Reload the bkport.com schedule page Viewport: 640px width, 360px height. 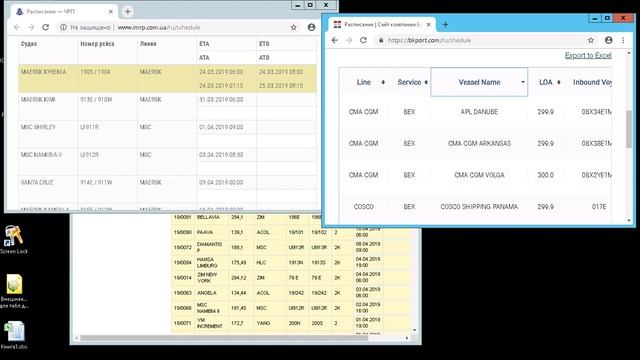(363, 40)
